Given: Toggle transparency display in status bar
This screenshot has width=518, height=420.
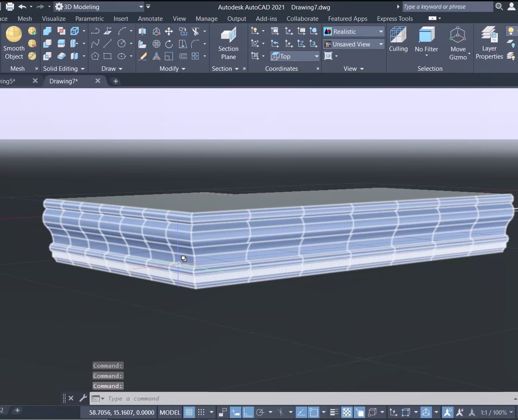Looking at the screenshot, I should (x=347, y=412).
